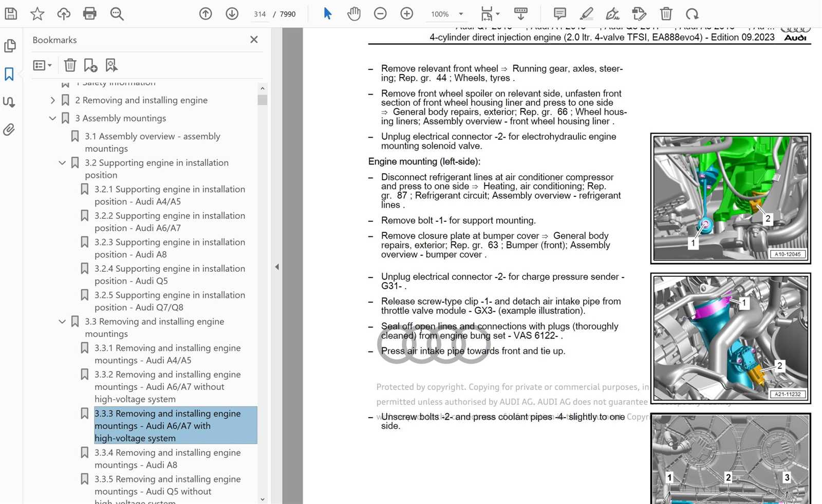
Task: Open bookmark '2 Removing and installing engine'
Action: coord(141,100)
